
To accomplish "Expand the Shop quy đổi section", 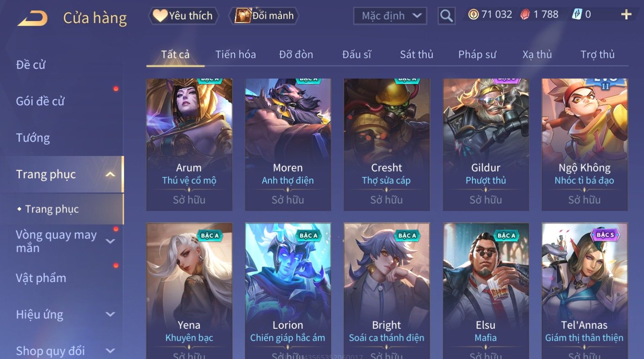I will pyautogui.click(x=110, y=351).
